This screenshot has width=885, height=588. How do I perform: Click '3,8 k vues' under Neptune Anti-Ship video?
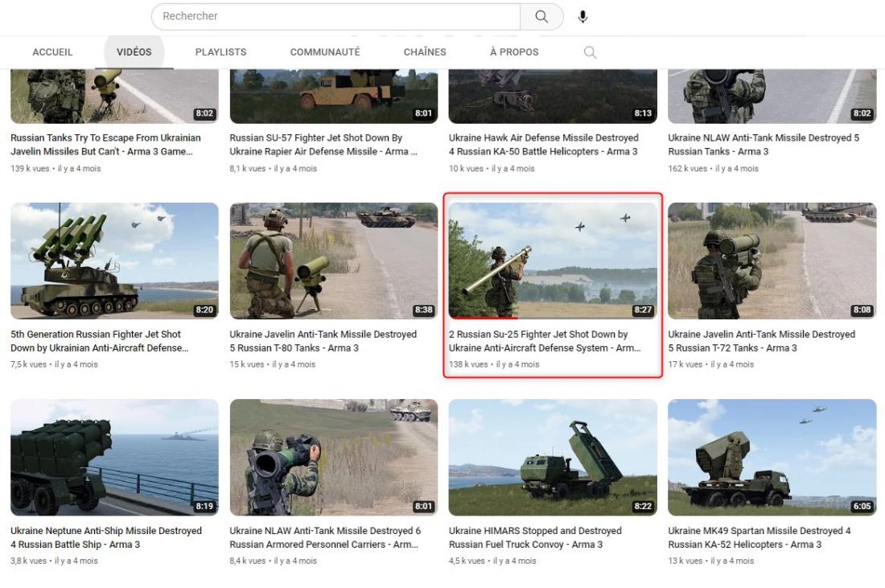pos(29,561)
